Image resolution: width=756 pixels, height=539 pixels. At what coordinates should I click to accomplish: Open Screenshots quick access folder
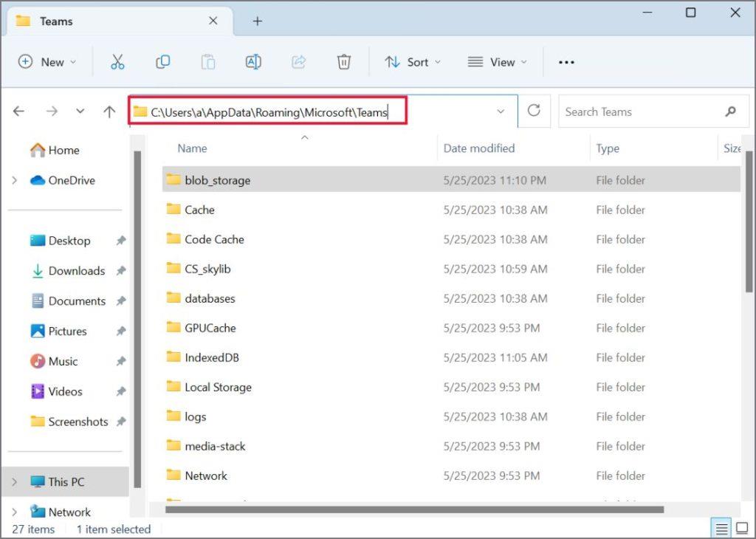pyautogui.click(x=69, y=422)
